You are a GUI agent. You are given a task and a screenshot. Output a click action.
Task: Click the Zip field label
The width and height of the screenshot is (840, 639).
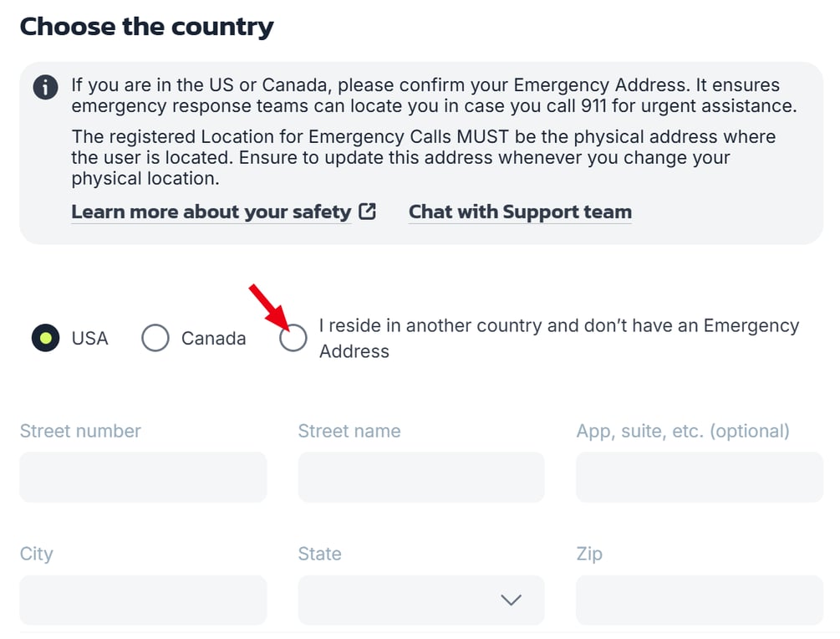coord(588,554)
